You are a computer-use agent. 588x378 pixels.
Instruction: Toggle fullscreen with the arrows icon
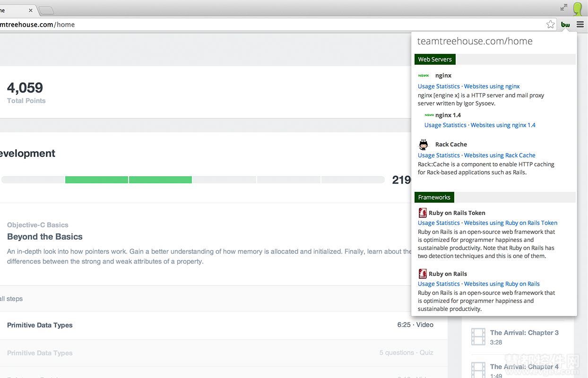[x=564, y=7]
